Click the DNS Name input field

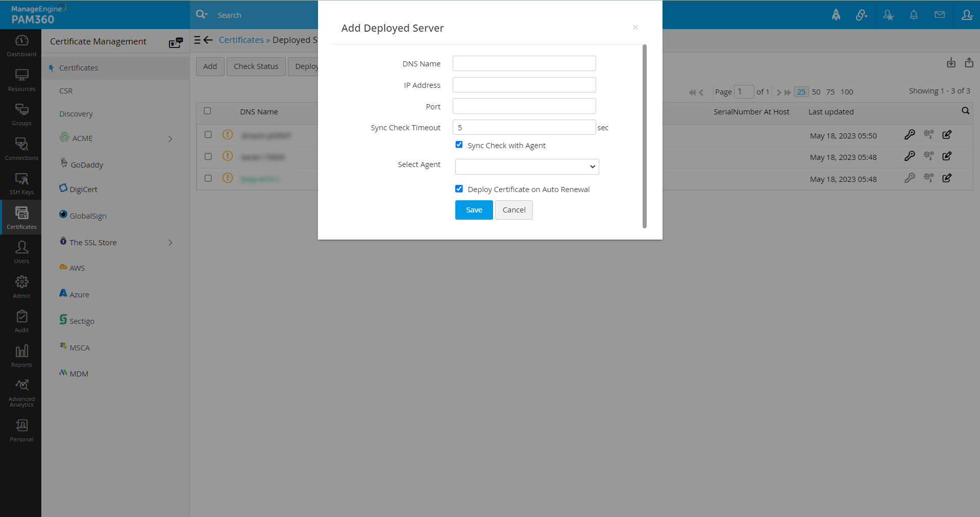tap(524, 63)
